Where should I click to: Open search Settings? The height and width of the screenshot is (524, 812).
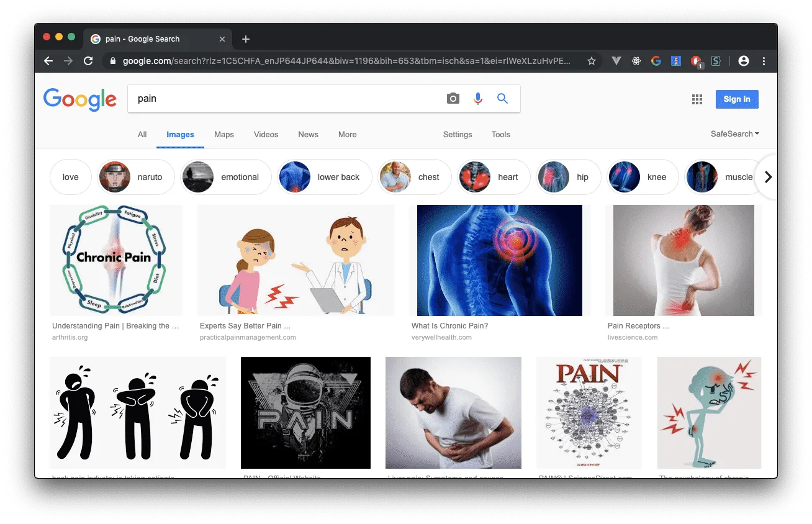458,135
